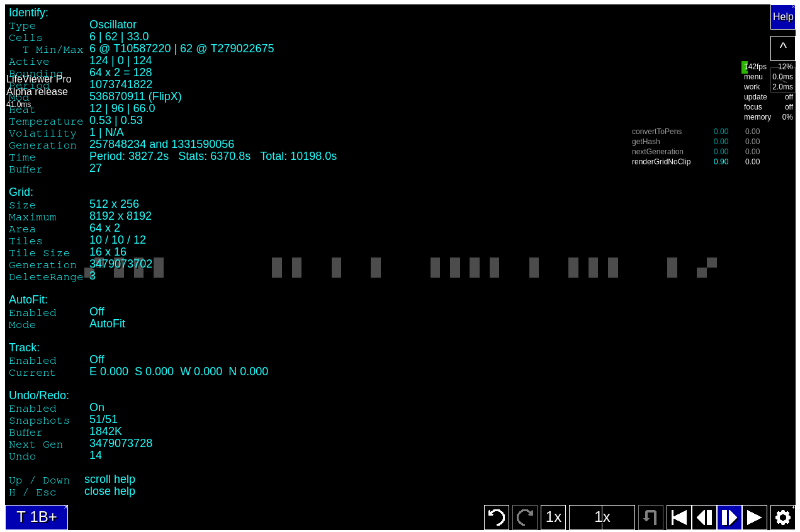The width and height of the screenshot is (800, 532).
Task: Click the 'update off' status line
Action: point(769,97)
